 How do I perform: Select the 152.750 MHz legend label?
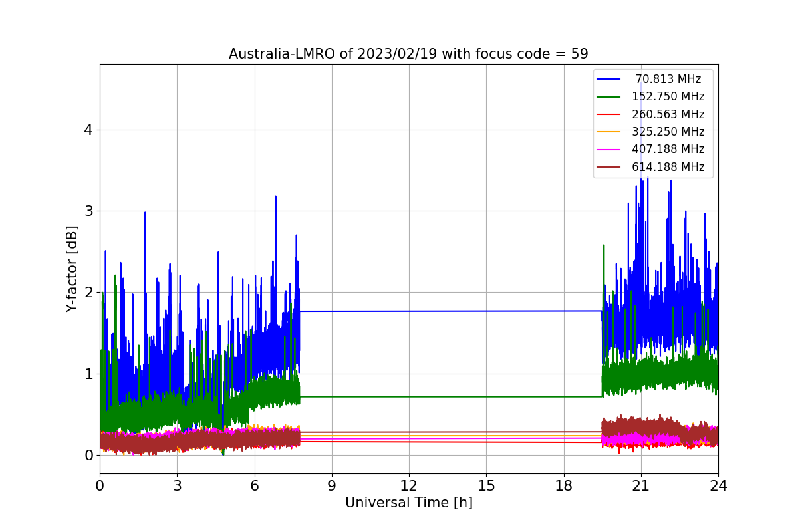(668, 96)
